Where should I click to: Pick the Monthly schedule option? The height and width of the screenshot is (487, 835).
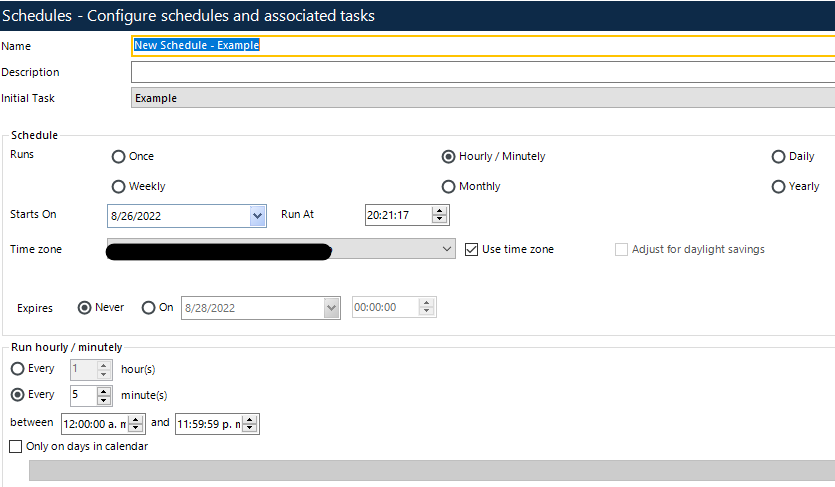click(449, 187)
